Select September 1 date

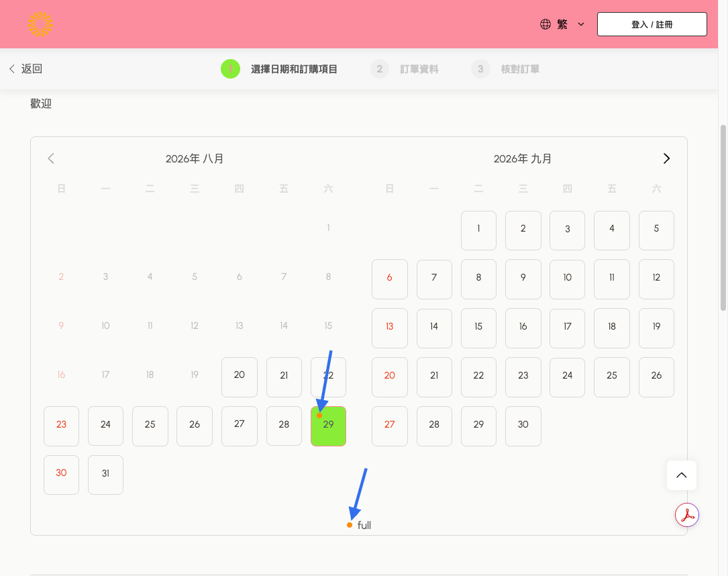click(x=478, y=230)
